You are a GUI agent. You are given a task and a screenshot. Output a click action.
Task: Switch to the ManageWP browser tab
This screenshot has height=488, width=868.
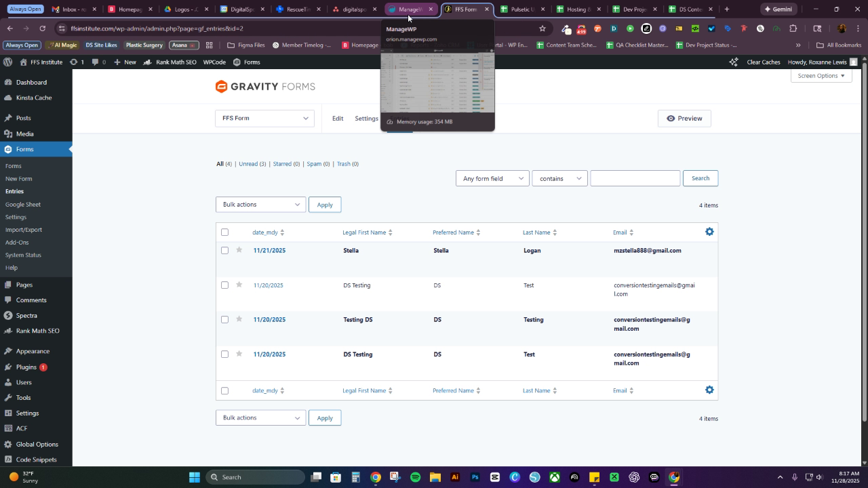[x=411, y=9]
